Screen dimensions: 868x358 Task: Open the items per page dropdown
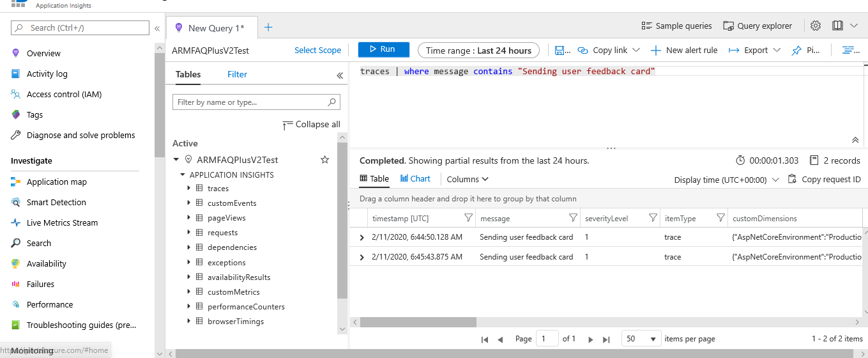(641, 339)
